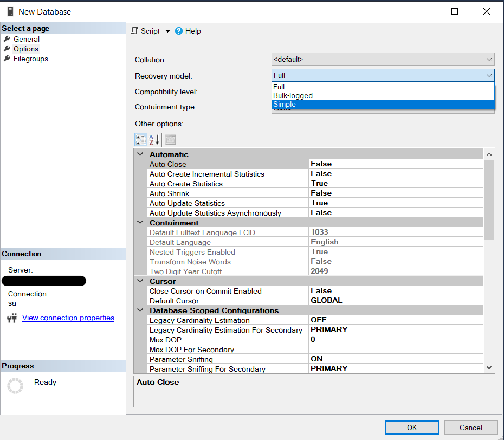Click the connection properties icon
This screenshot has height=440, width=504.
pos(12,318)
